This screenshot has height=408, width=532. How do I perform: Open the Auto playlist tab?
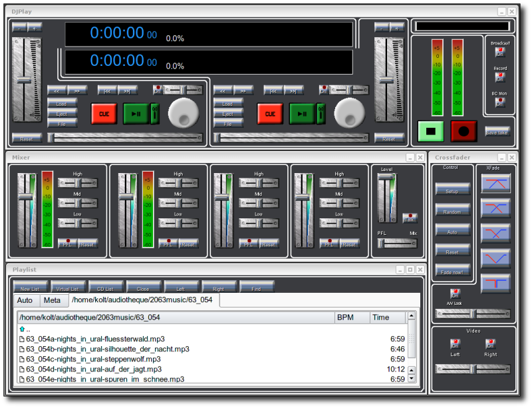coord(25,301)
